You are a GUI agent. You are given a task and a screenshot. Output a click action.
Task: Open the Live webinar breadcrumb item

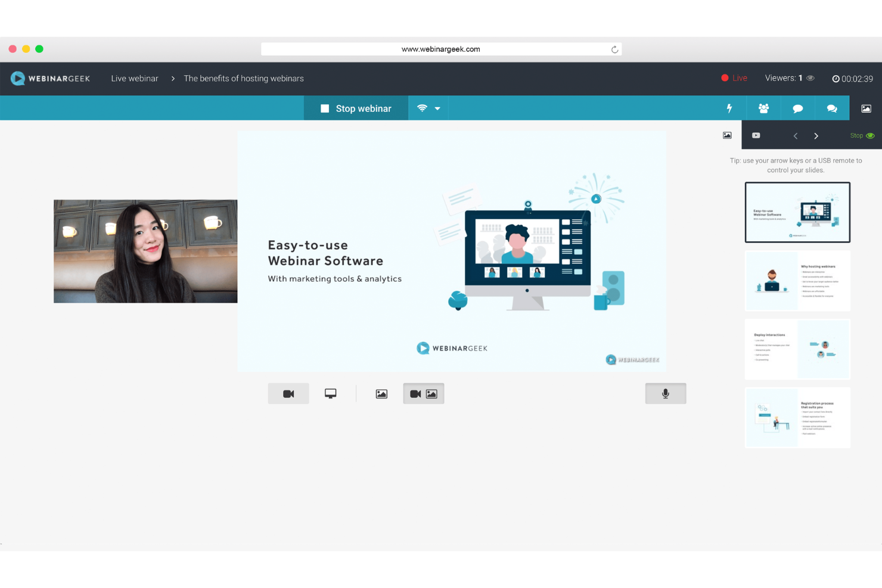134,78
